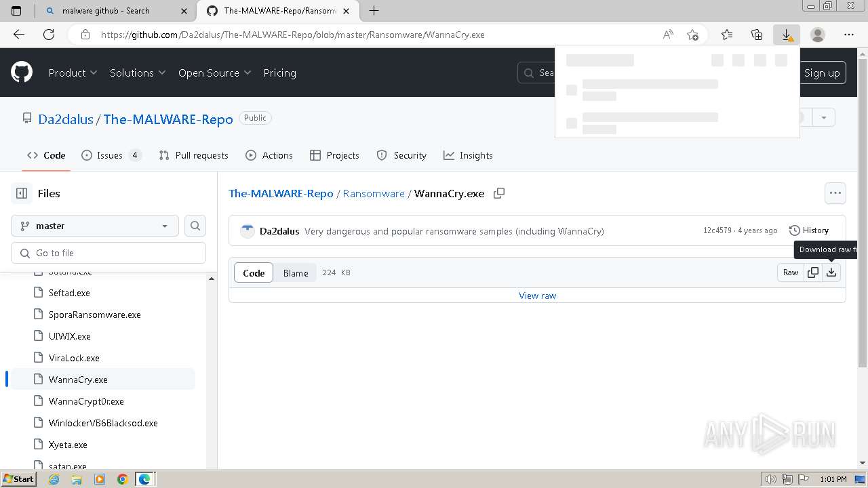Image resolution: width=868 pixels, height=488 pixels.
Task: Open the more file actions ellipsis button
Action: coord(835,193)
